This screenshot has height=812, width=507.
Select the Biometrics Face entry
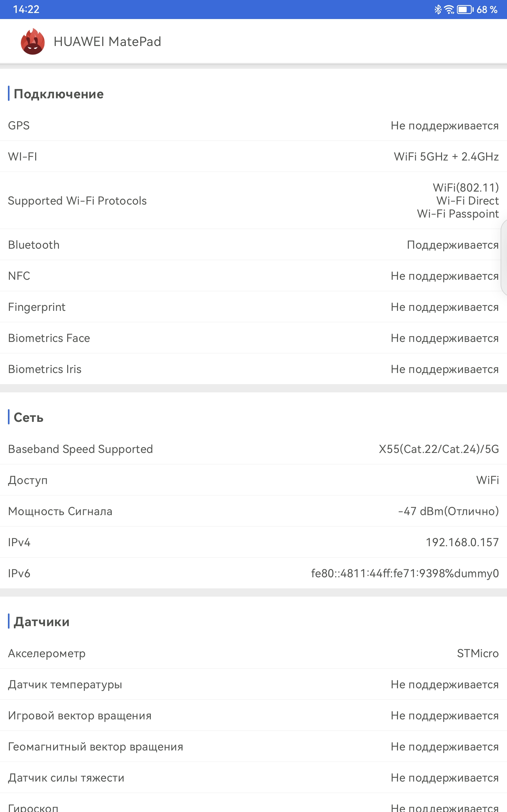[x=253, y=338]
